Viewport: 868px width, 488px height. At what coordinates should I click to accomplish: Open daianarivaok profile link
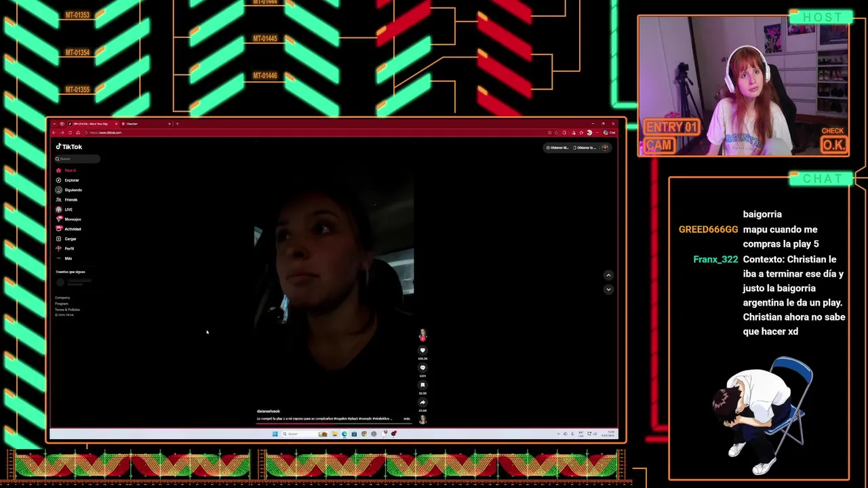coord(269,411)
